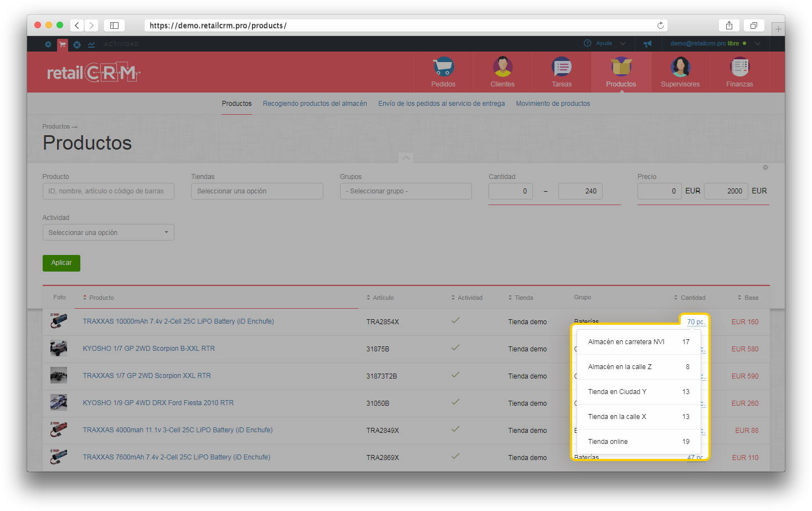Focus the Producto search input field
812x511 pixels.
[109, 191]
